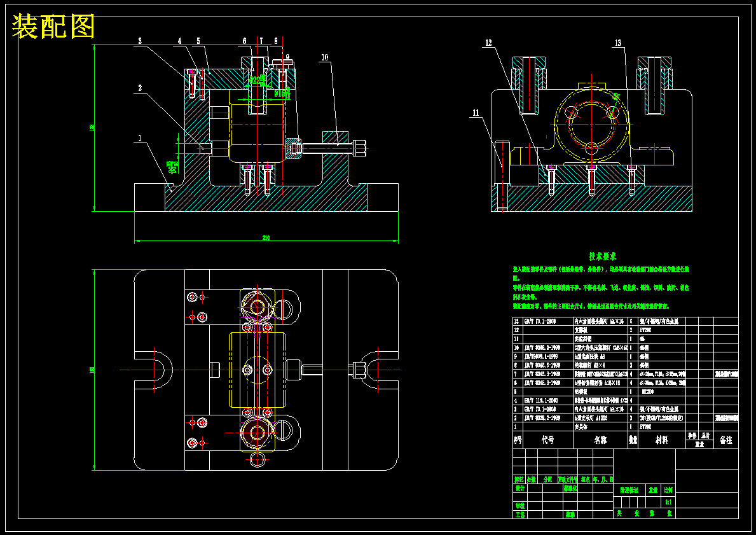Click the 签名 revision header cell

coord(586,480)
